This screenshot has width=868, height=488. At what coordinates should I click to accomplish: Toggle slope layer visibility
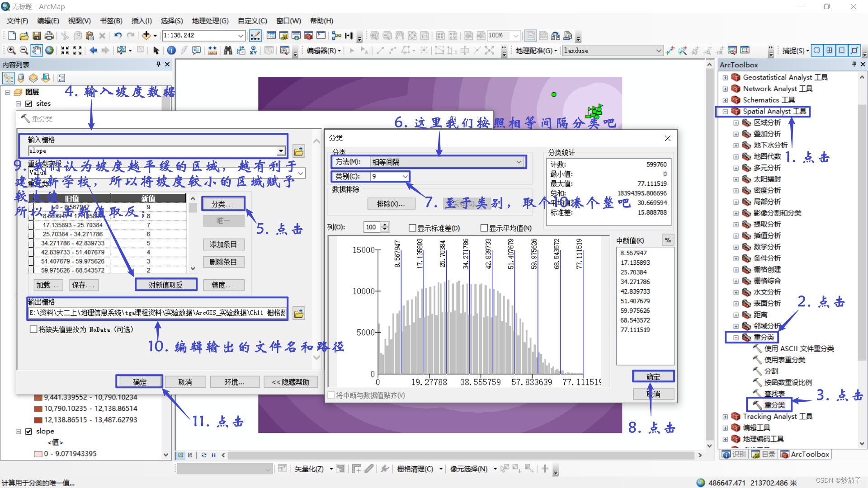point(28,432)
